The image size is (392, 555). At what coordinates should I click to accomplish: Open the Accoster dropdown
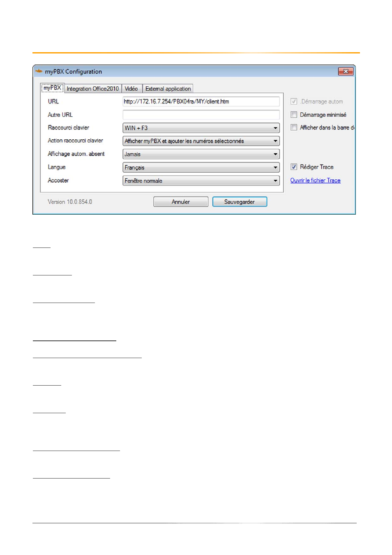(x=201, y=180)
